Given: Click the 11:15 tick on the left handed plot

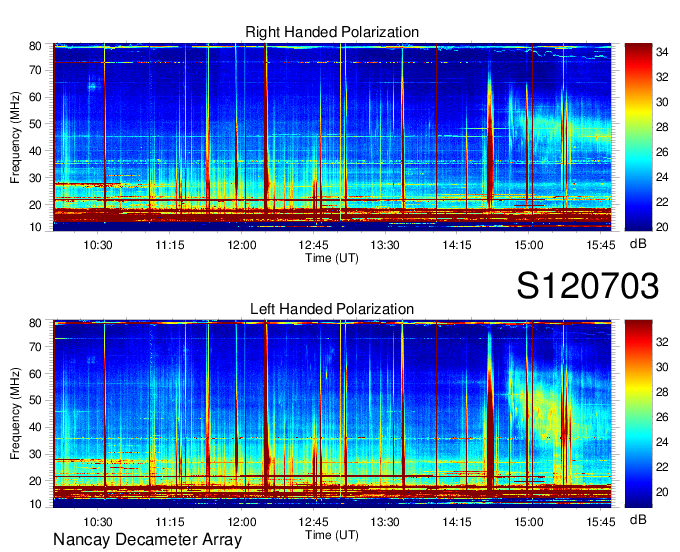Looking at the screenshot, I should tap(170, 522).
